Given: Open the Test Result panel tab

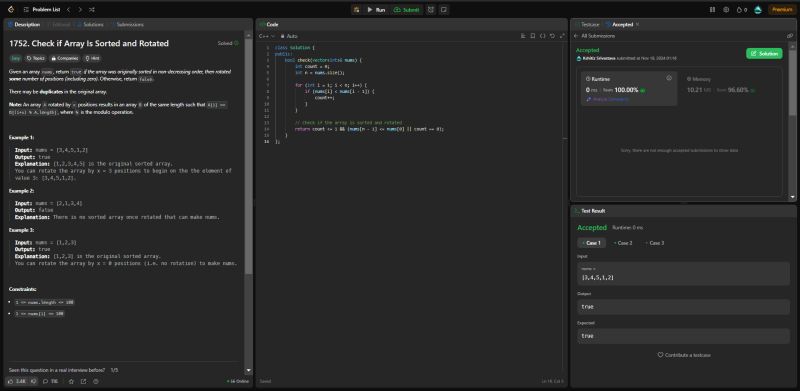Looking at the screenshot, I should [x=590, y=211].
